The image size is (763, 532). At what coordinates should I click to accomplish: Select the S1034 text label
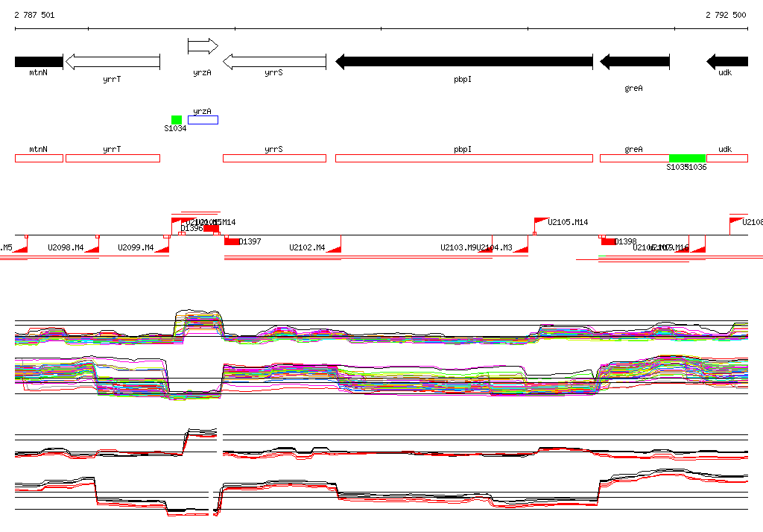(175, 128)
